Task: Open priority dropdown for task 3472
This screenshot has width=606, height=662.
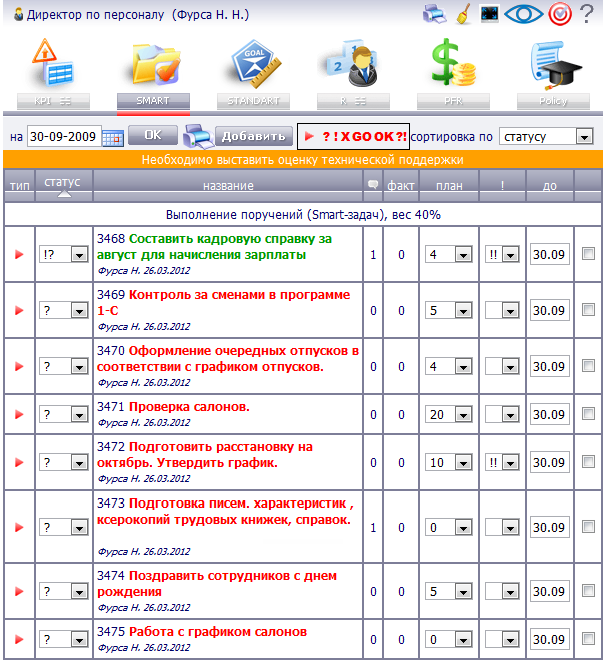Action: coord(502,463)
